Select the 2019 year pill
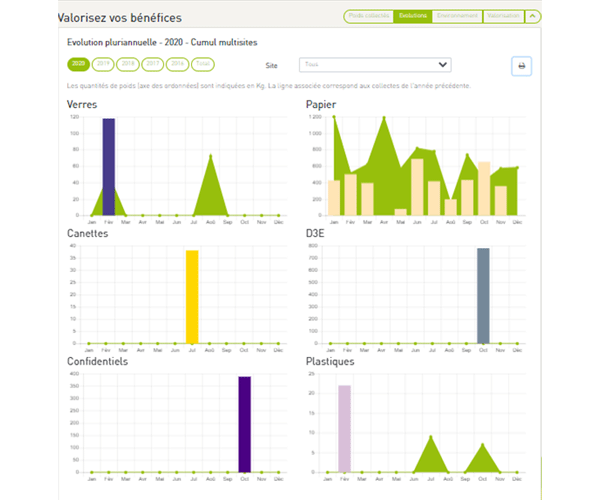The image size is (600, 500). tap(103, 64)
